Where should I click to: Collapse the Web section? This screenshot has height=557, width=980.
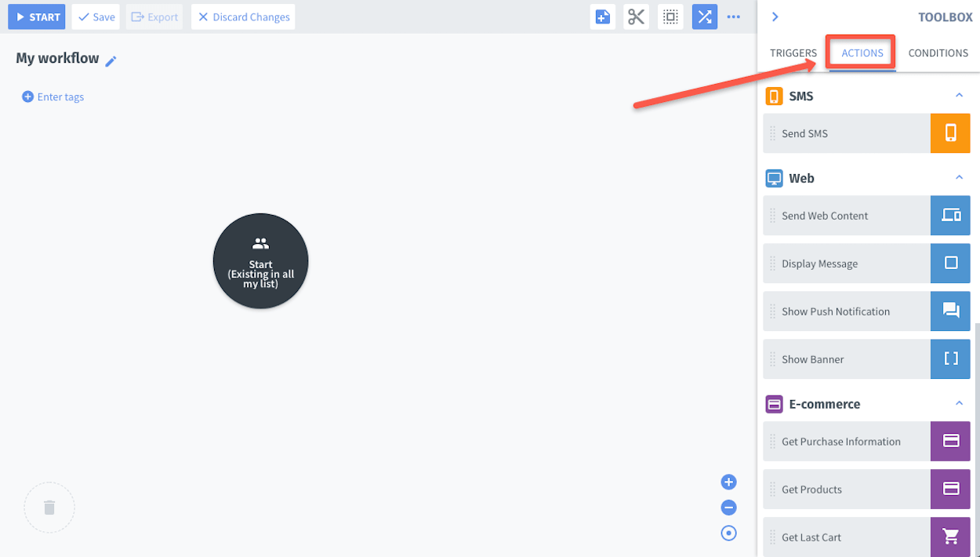click(959, 178)
